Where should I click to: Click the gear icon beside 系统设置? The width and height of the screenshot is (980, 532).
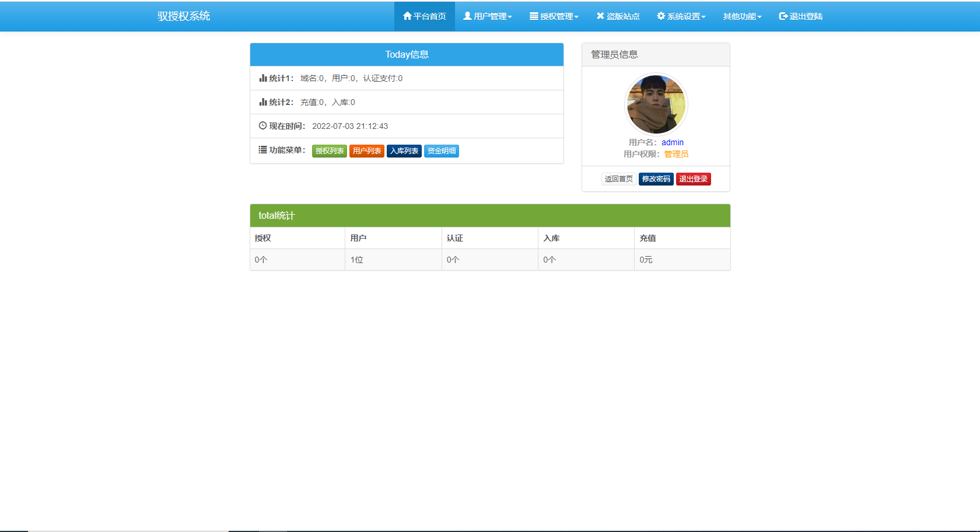pos(661,16)
